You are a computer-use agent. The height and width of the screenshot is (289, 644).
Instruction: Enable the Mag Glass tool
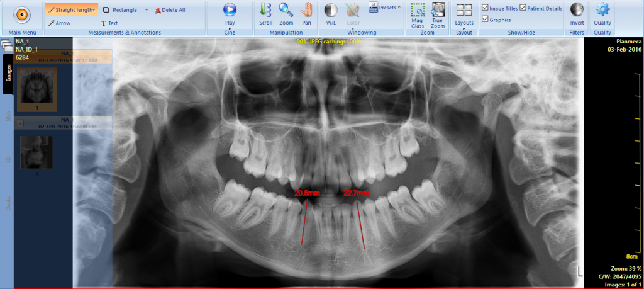coord(418,16)
